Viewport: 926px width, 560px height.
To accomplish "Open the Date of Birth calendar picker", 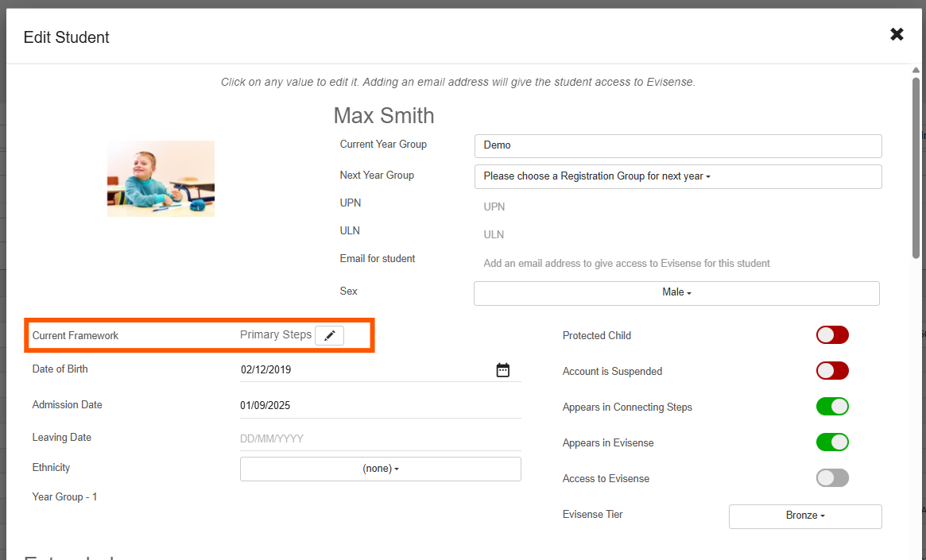I will tap(502, 370).
